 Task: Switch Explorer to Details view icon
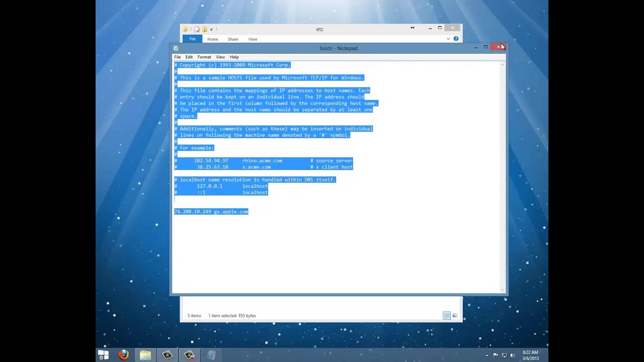[x=447, y=315]
